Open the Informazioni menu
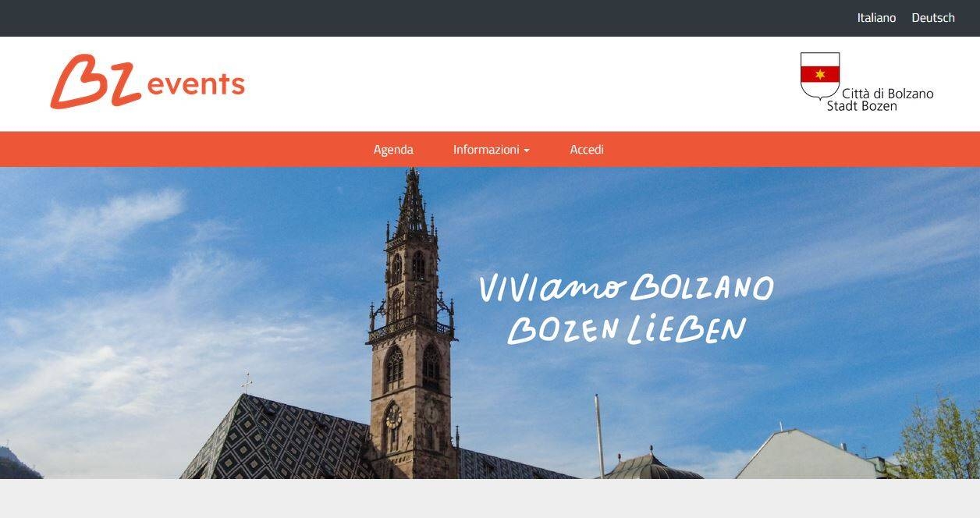Image resolution: width=980 pixels, height=518 pixels. [x=491, y=150]
